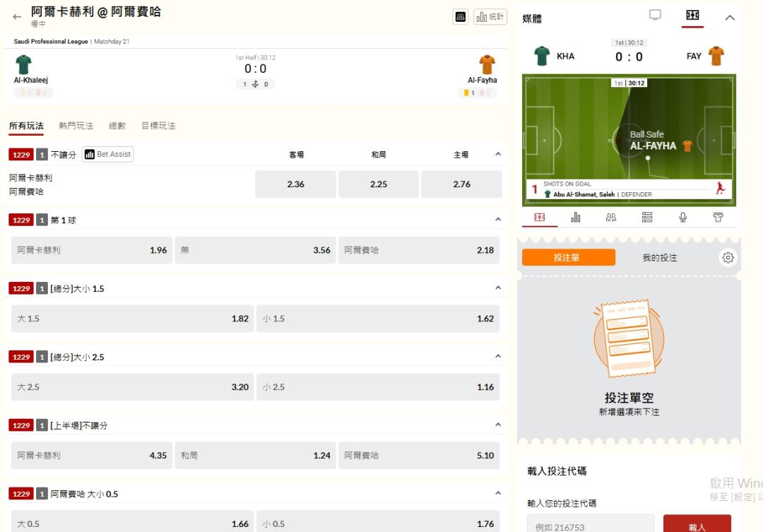This screenshot has height=532, width=763.
Task: Click the corner count indicator under score
Action: tap(255, 84)
